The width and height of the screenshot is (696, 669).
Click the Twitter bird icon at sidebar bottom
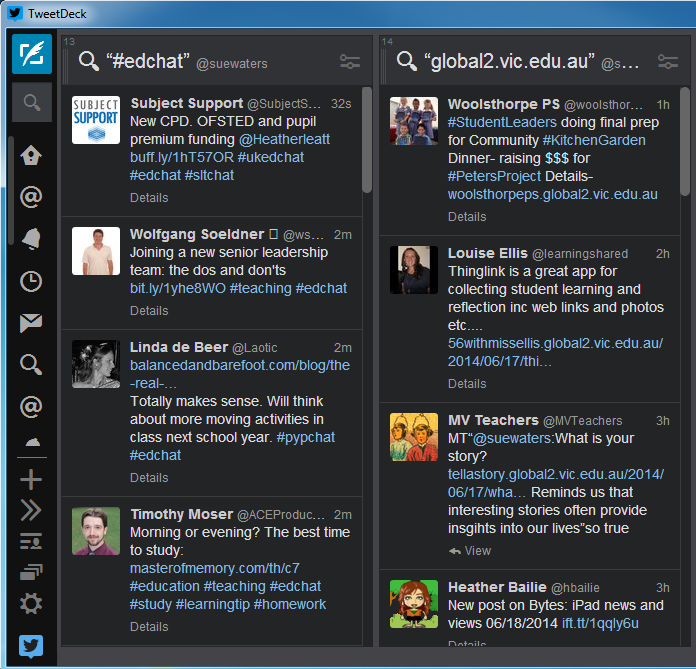pyautogui.click(x=31, y=646)
